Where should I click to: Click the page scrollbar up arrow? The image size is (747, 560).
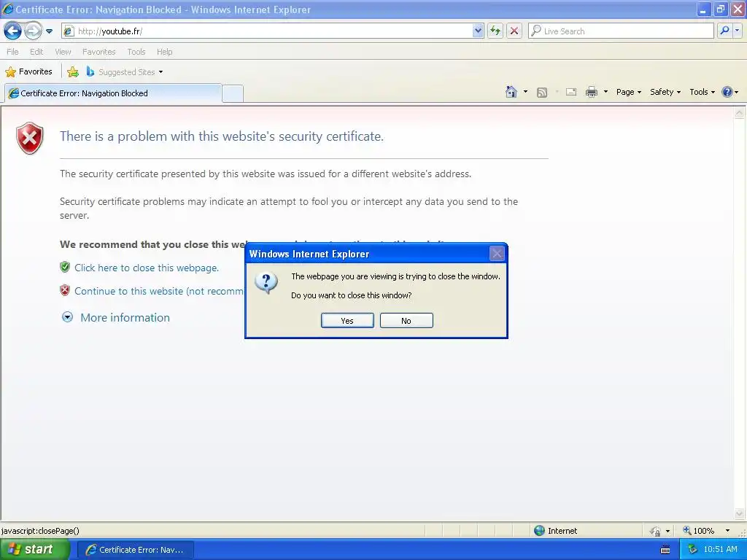tap(740, 113)
